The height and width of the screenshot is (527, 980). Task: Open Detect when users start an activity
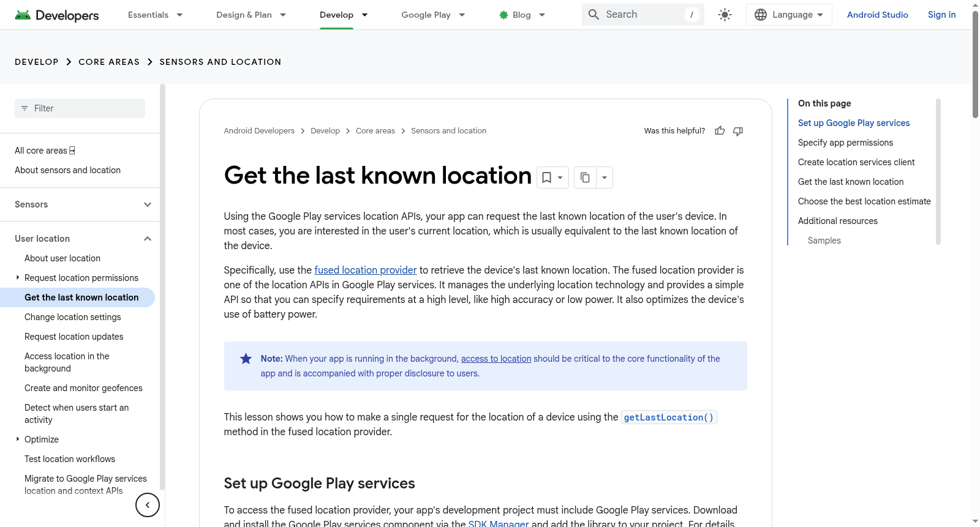tap(77, 414)
